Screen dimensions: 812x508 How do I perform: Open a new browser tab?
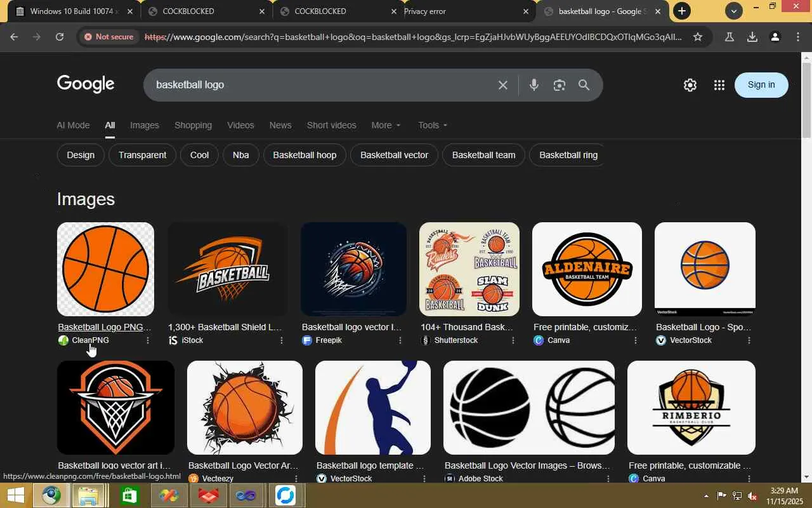681,11
